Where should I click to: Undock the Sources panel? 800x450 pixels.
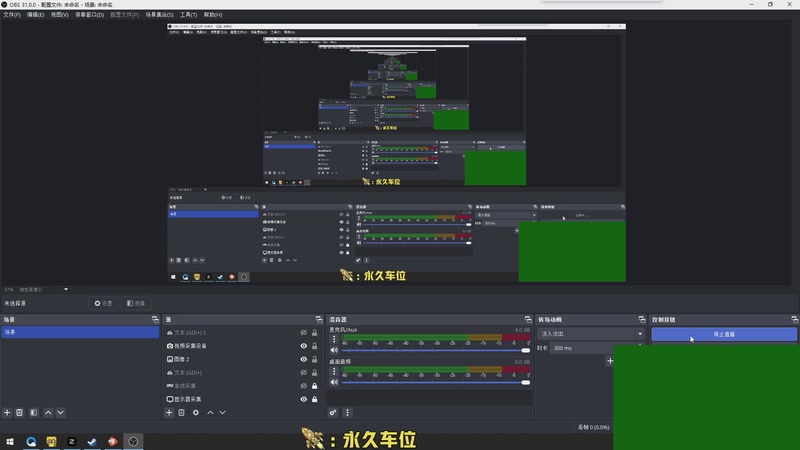pyautogui.click(x=319, y=319)
